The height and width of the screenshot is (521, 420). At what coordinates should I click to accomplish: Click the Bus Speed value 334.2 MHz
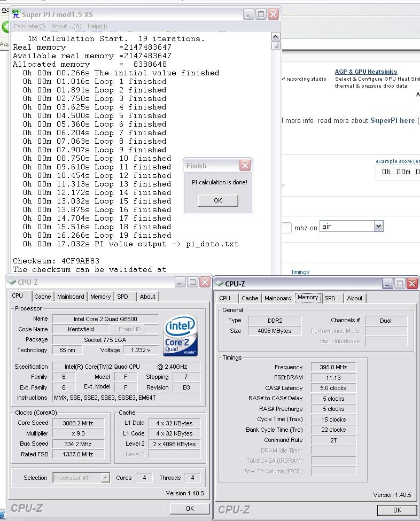point(79,444)
